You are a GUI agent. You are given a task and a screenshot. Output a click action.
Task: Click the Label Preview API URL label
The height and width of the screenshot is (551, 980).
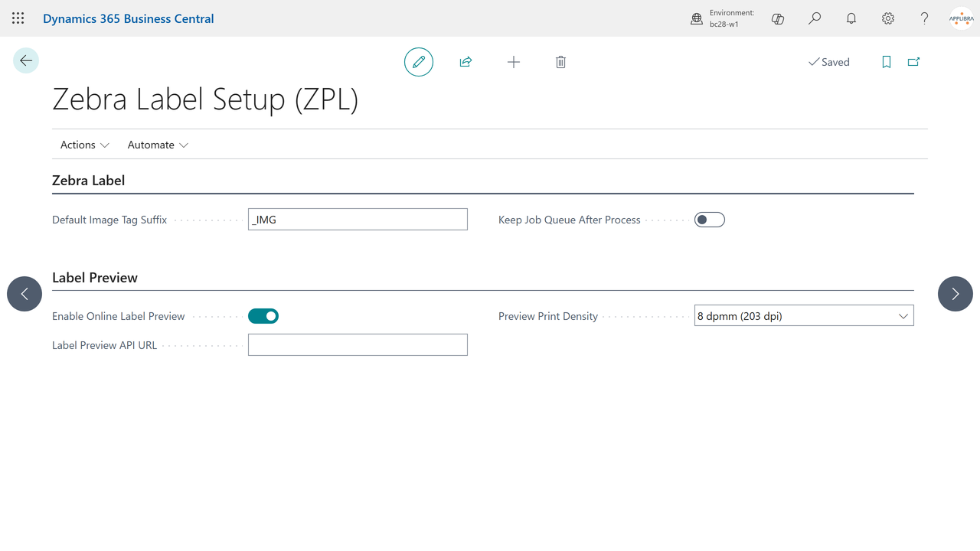click(105, 345)
